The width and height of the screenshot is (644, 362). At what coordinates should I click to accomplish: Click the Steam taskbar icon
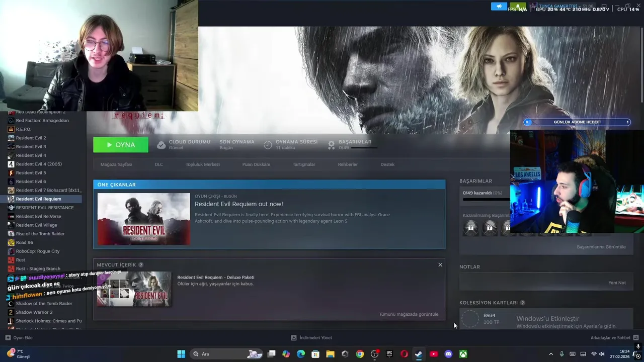pyautogui.click(x=419, y=354)
